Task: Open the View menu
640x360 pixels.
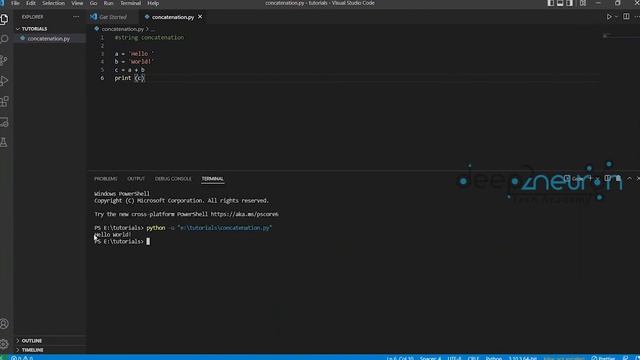Action: 77,3
